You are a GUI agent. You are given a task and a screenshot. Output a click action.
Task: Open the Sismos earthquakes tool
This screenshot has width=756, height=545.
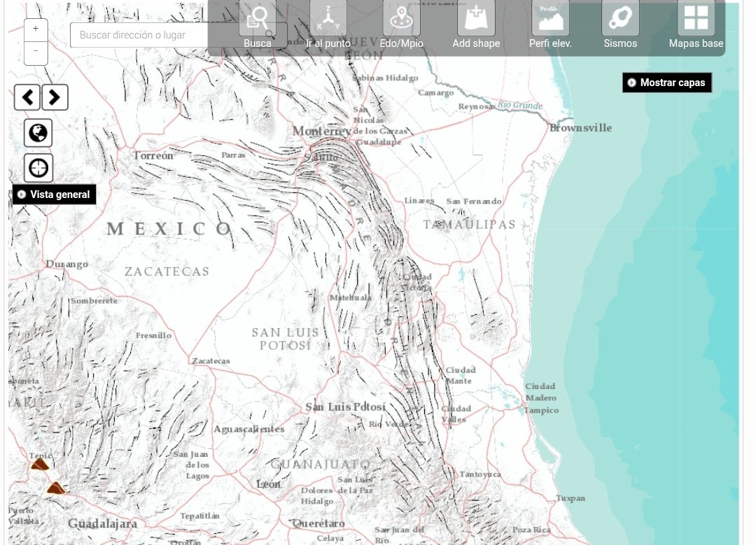pos(620,25)
